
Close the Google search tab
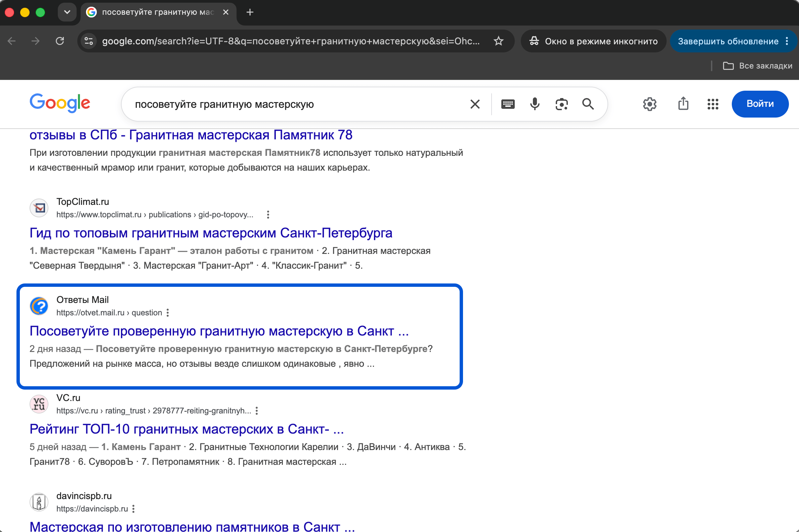click(x=226, y=12)
